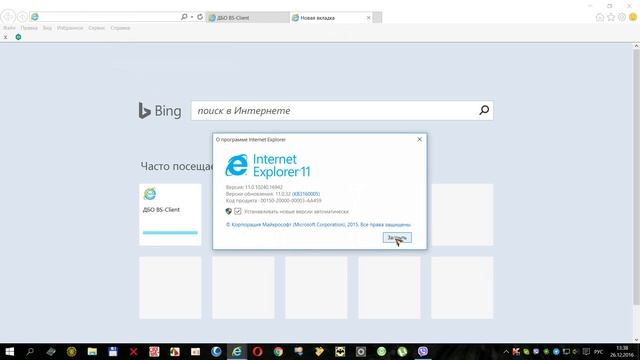Open the Windows Start menu
This screenshot has width=640, height=360.
click(9, 351)
